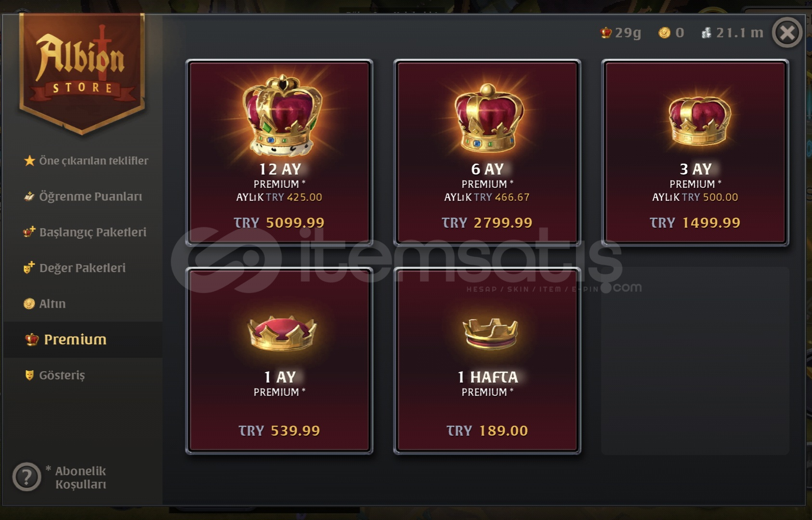
Task: Click the star icon for featured offers
Action: (29, 161)
